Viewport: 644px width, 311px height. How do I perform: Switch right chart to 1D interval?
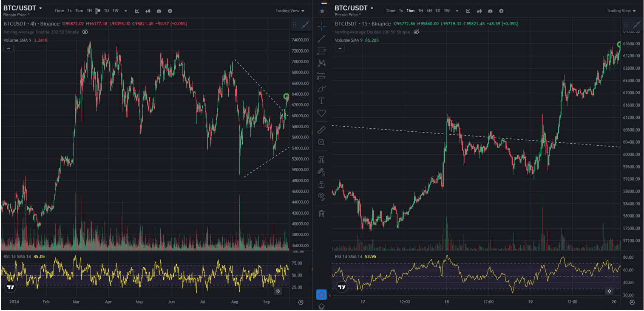(438, 11)
